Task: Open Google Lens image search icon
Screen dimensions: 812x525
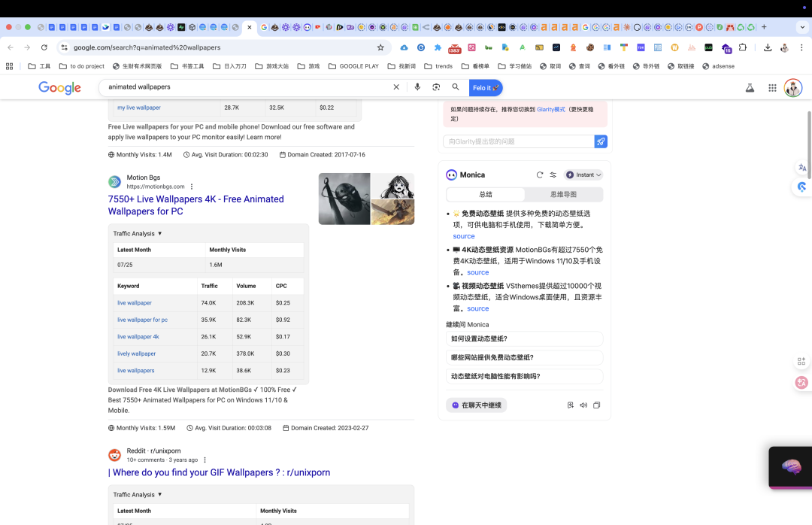Action: coord(436,87)
